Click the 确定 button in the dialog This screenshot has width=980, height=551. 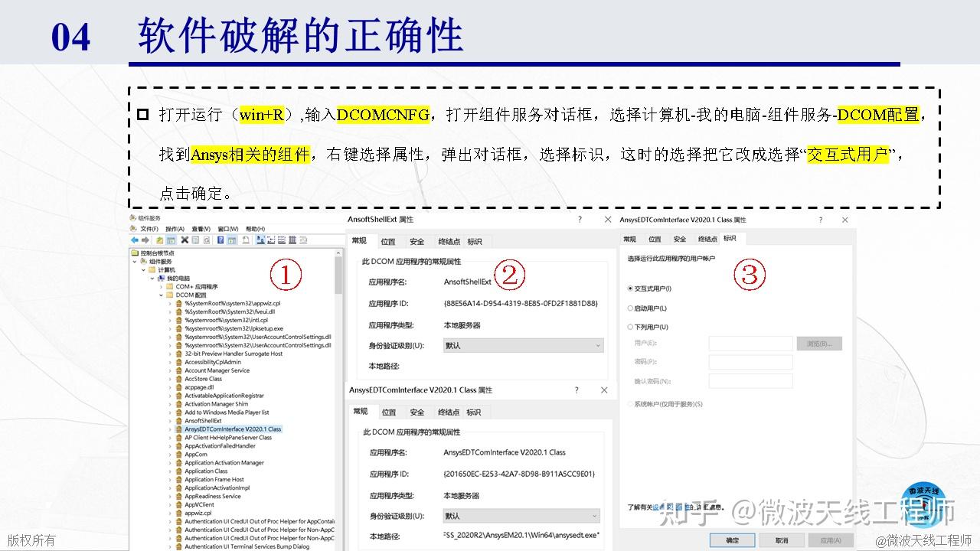point(731,540)
